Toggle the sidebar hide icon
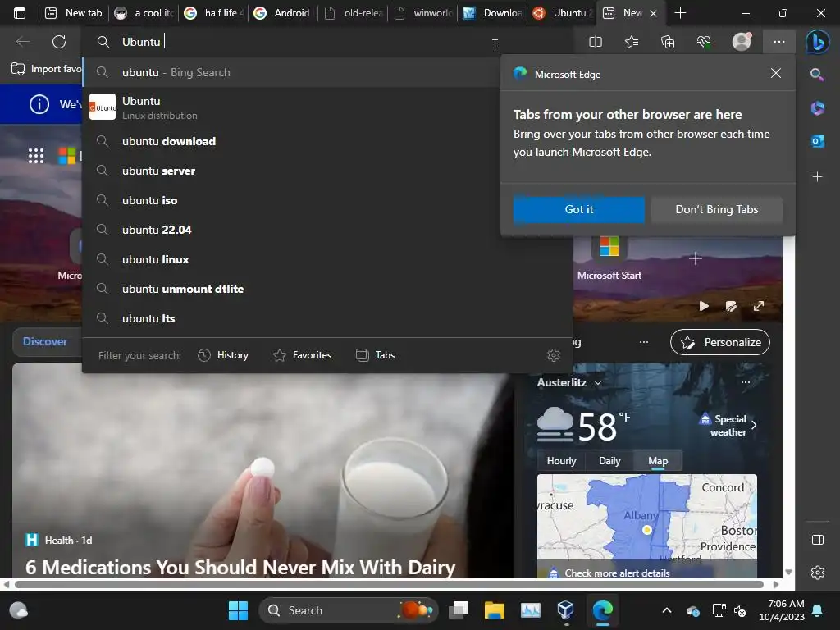The height and width of the screenshot is (630, 840). click(818, 540)
